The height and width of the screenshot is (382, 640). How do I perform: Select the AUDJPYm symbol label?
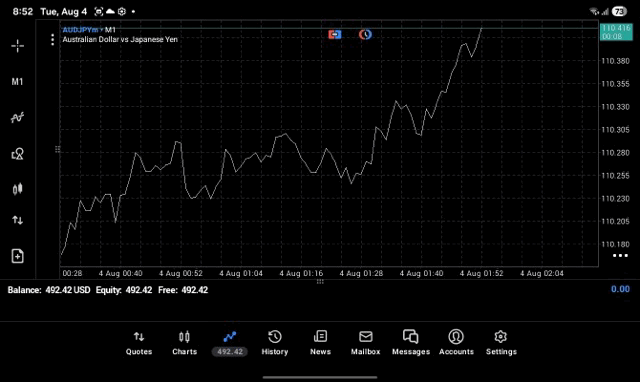tap(80, 30)
